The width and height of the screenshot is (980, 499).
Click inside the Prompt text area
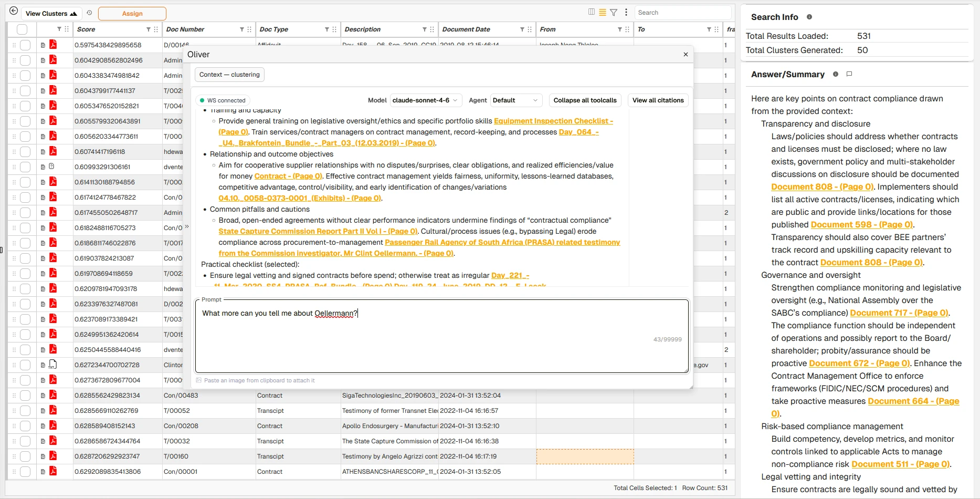(441, 336)
